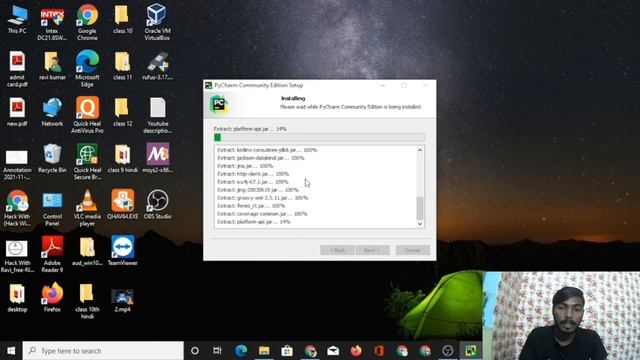Open Network desktop icon

click(x=52, y=112)
